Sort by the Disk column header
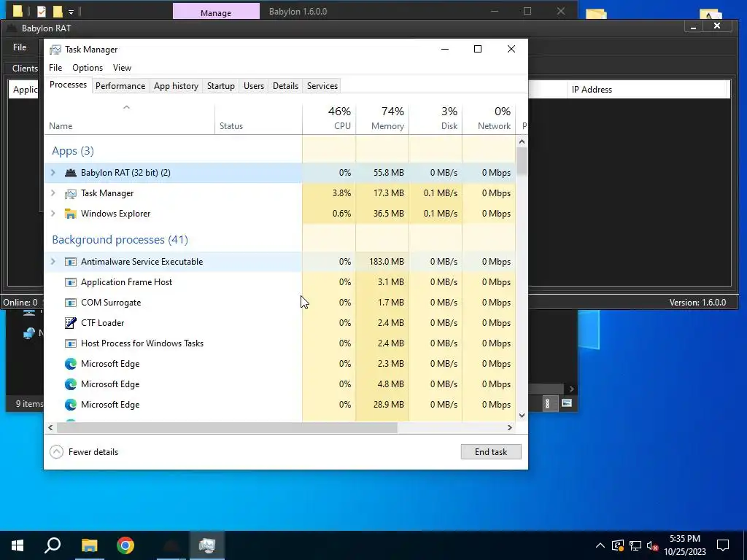The width and height of the screenshot is (747, 560). (x=436, y=118)
